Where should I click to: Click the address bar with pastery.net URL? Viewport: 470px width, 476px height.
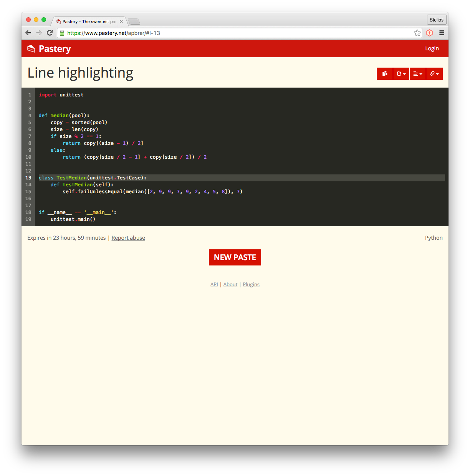point(240,33)
